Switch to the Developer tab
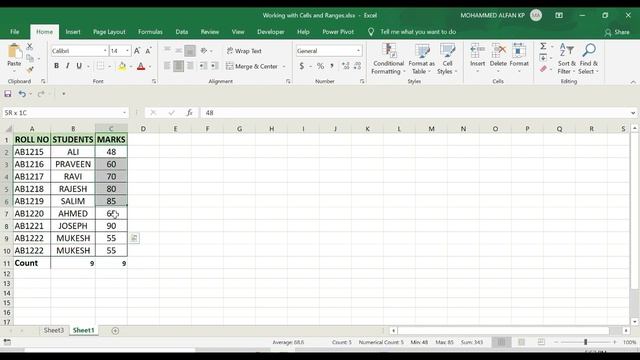 click(x=271, y=32)
